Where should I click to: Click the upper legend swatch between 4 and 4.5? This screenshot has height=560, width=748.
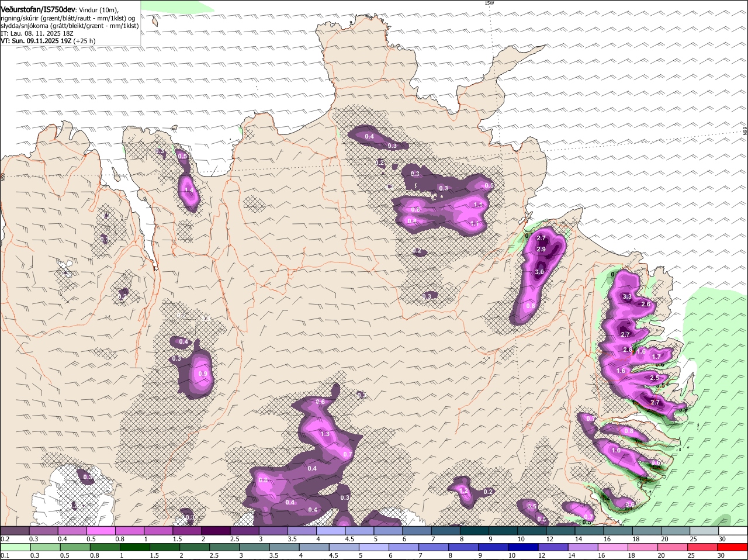pos(331,531)
